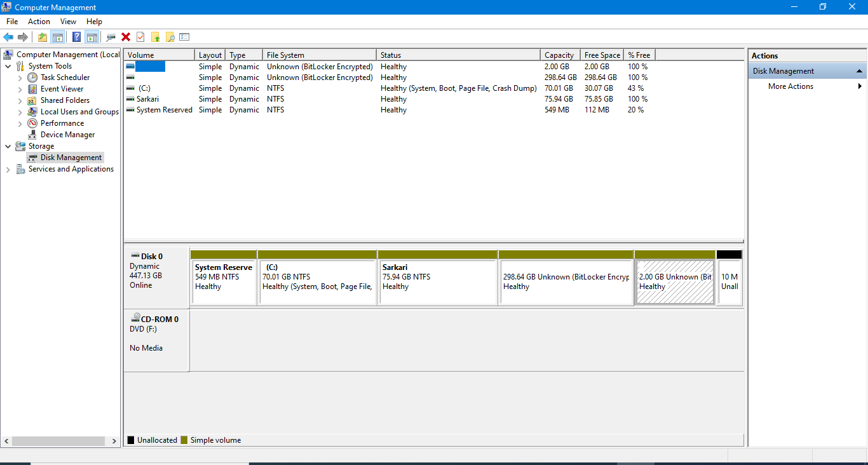Screen dimensions: 868x465
Task: Open the Action menu
Action: (x=39, y=22)
